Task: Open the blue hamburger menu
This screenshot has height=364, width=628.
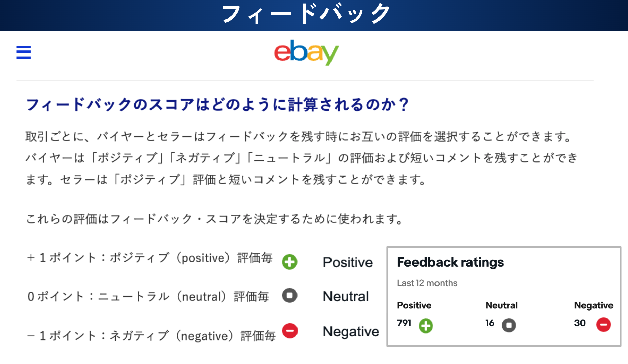Action: point(24,52)
